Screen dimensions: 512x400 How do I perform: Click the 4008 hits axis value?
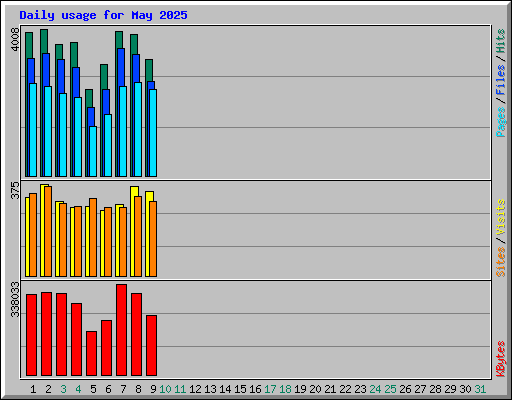[15, 40]
